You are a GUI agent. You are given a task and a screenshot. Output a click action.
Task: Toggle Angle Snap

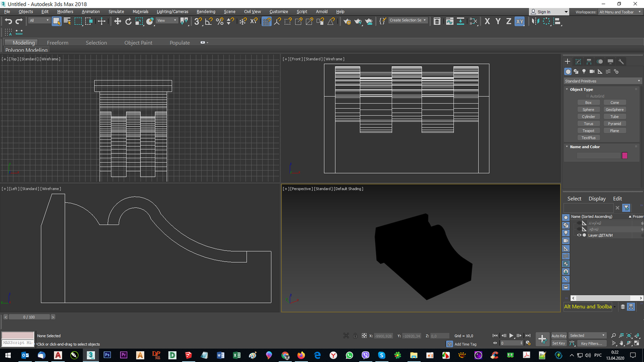209,21
